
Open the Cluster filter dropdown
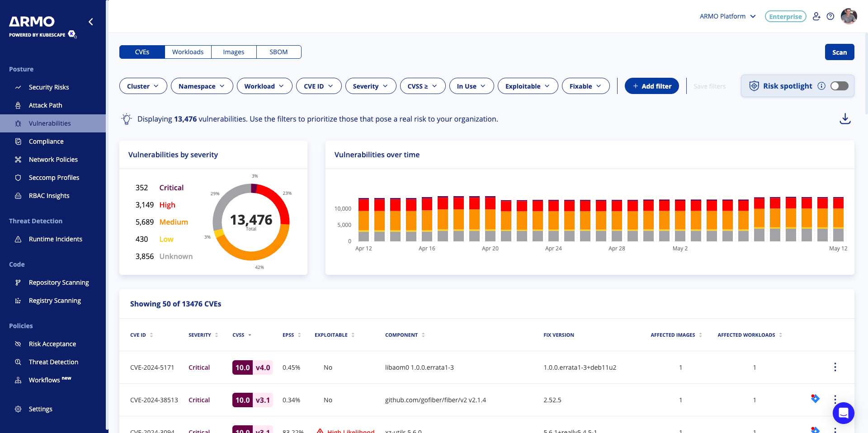143,86
